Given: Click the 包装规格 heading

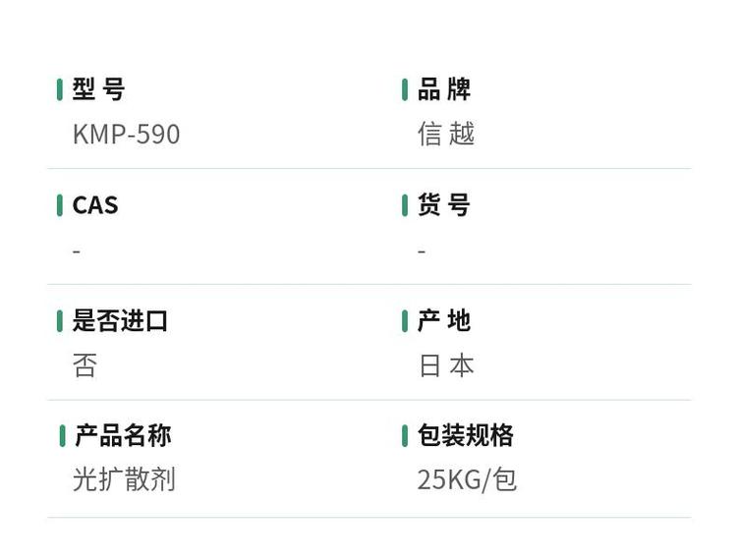Looking at the screenshot, I should pyautogui.click(x=466, y=435).
